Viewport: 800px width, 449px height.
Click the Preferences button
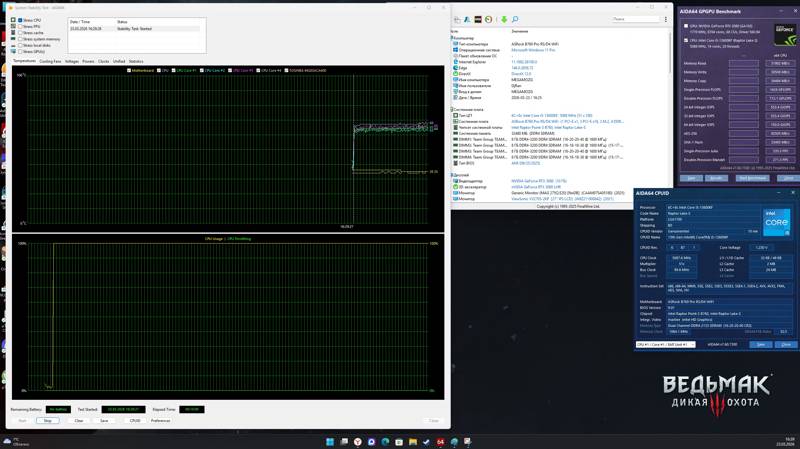(160, 420)
